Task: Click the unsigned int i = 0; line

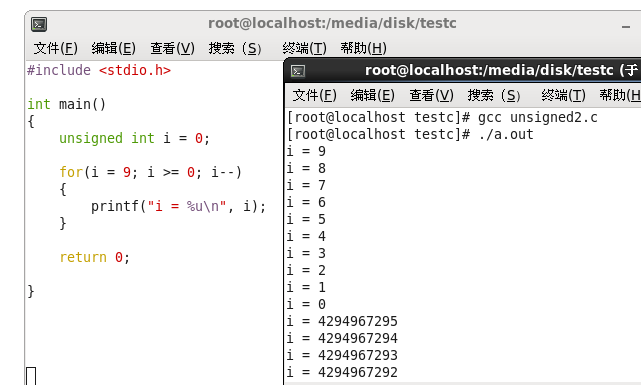Action: 134,138
